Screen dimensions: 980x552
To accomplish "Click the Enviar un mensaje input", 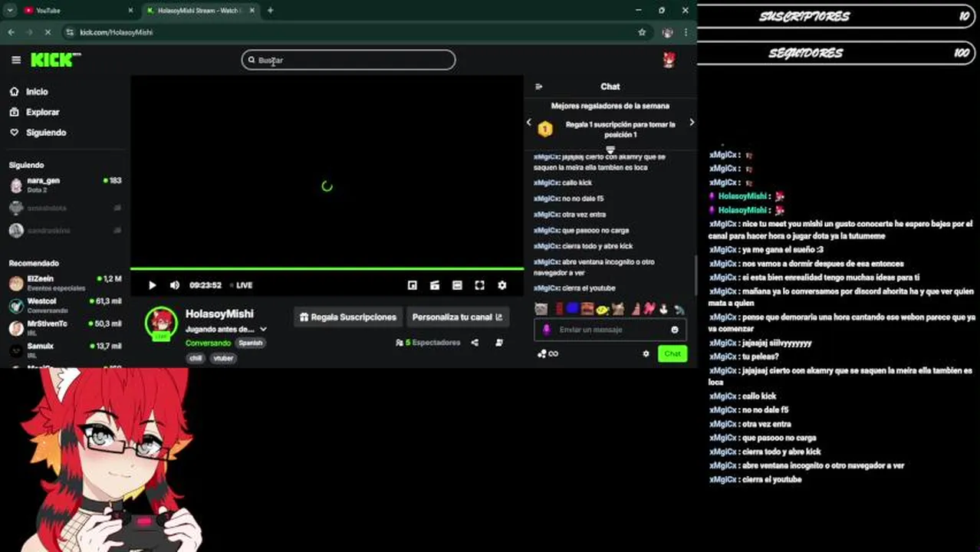I will pos(610,330).
